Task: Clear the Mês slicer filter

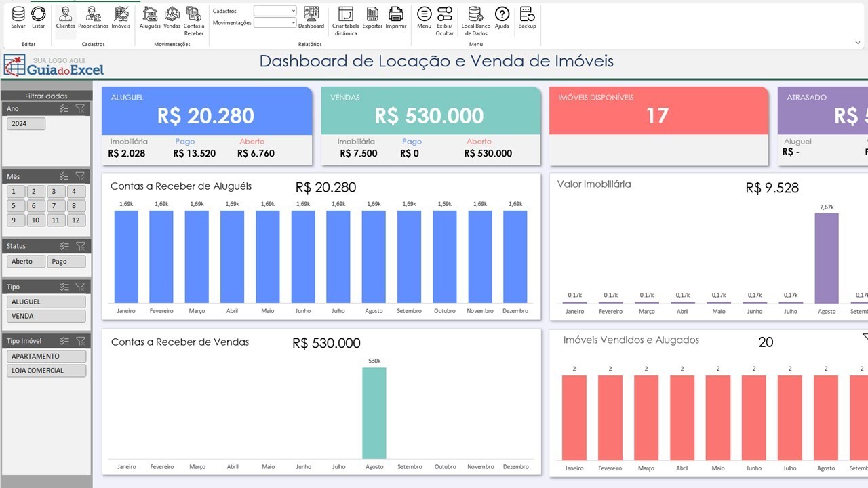Action: click(x=80, y=176)
